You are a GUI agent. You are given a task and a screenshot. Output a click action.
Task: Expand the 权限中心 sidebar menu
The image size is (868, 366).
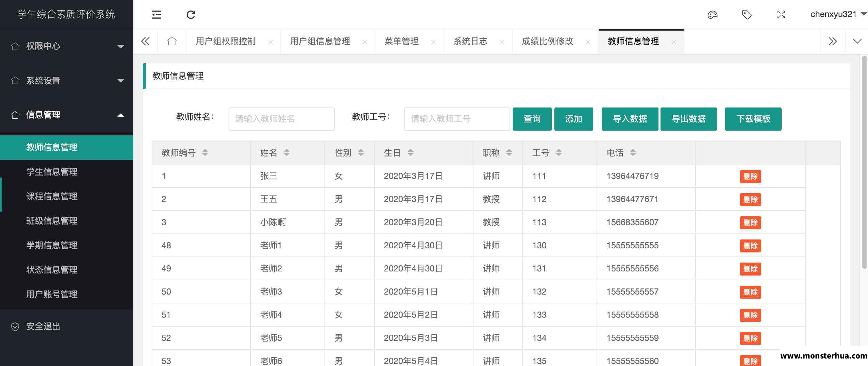67,46
